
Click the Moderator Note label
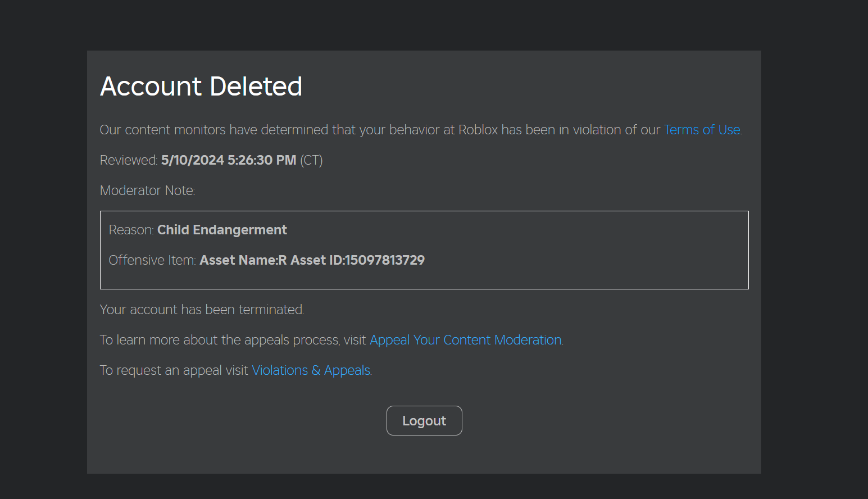point(147,190)
